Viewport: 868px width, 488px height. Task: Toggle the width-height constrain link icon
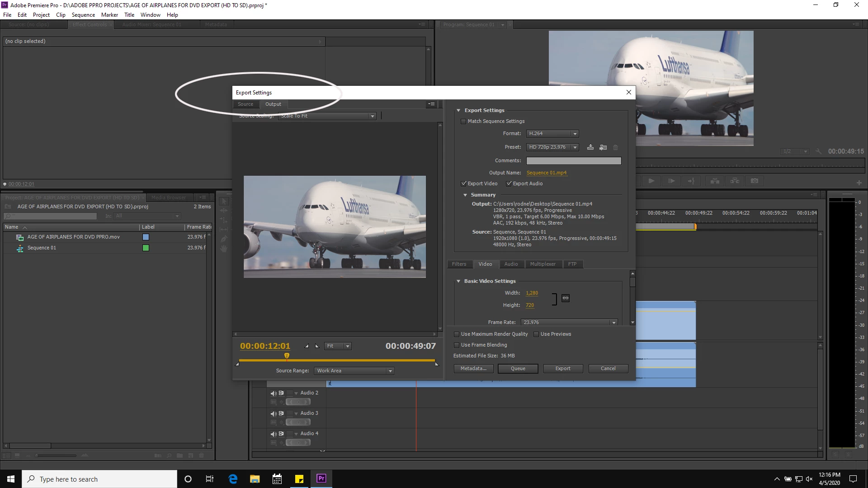[x=565, y=298]
